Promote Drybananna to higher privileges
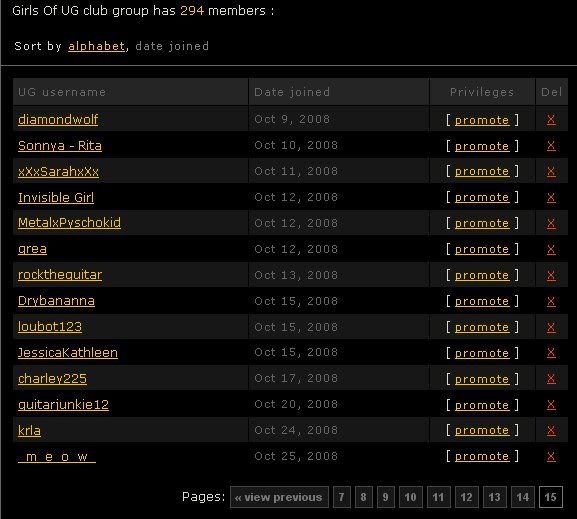Image resolution: width=577 pixels, height=519 pixels. [482, 301]
